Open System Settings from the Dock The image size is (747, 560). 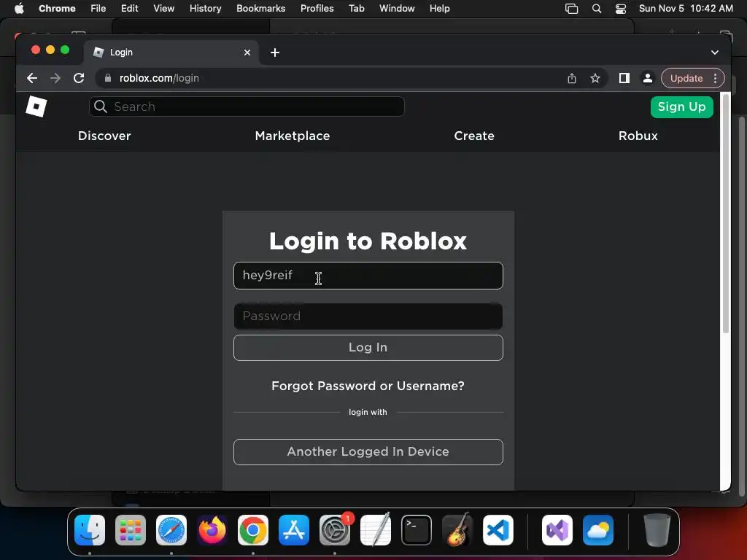334,530
